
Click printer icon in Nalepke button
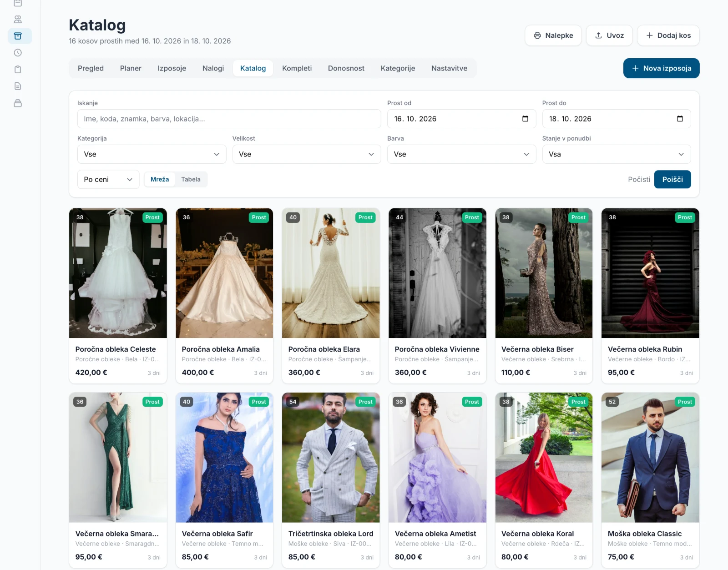click(537, 35)
